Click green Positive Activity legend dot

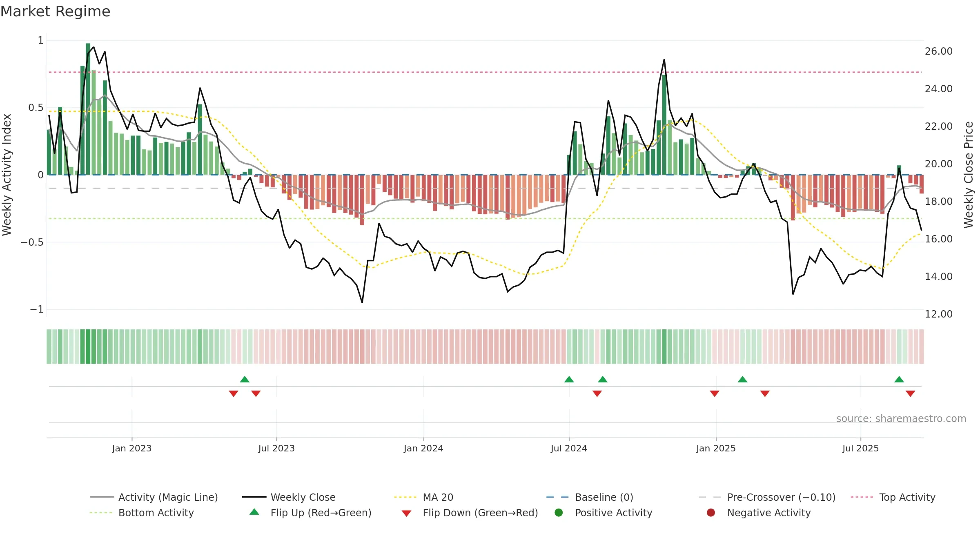(x=559, y=513)
